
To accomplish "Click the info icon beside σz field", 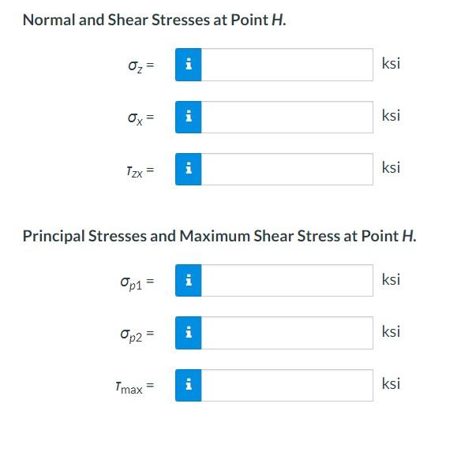I will (188, 65).
